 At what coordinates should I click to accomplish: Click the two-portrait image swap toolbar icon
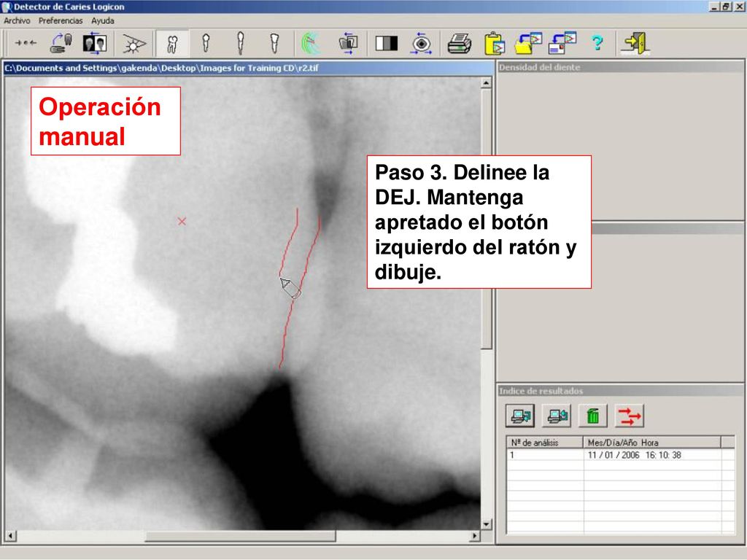coord(94,43)
